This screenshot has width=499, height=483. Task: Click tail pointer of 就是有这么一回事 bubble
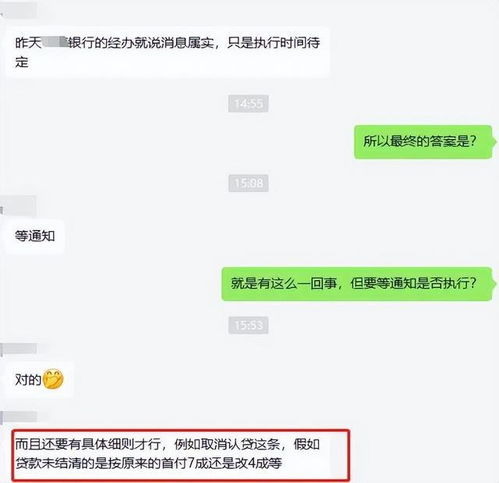coord(494,284)
